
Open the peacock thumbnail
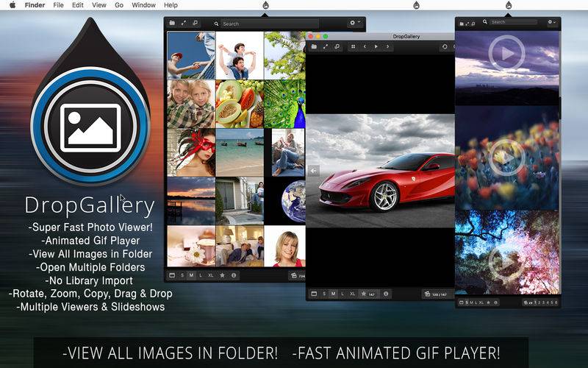[284, 104]
